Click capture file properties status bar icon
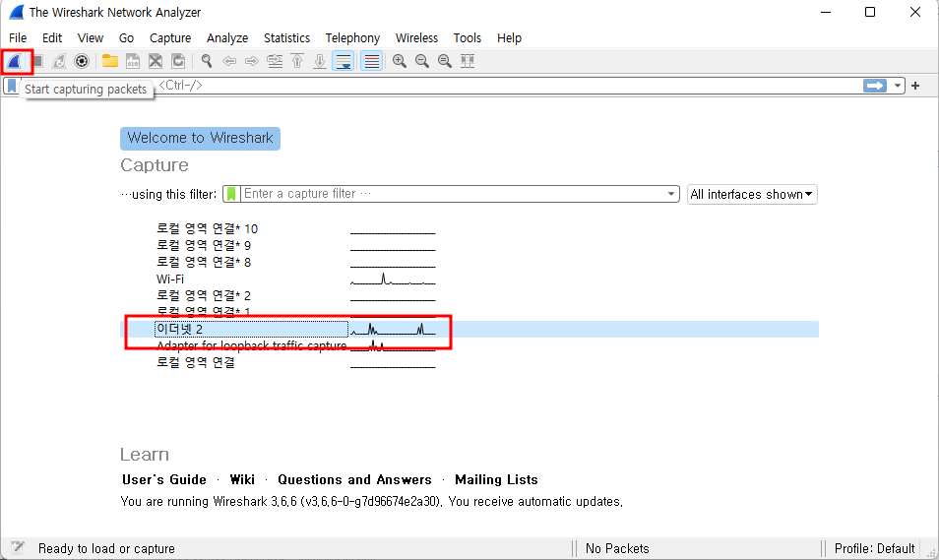 (18, 547)
